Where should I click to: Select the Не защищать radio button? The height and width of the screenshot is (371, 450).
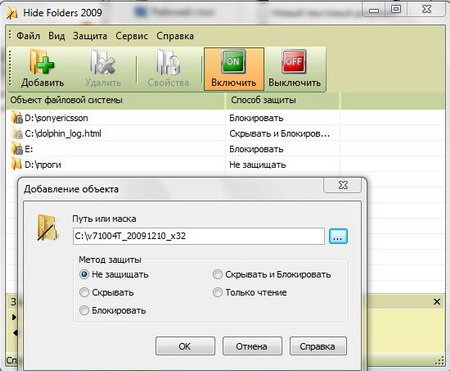[84, 275]
